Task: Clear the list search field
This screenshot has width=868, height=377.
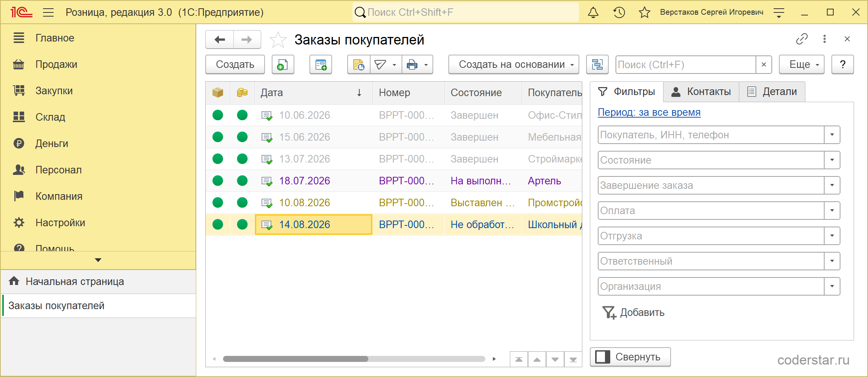Action: 764,64
